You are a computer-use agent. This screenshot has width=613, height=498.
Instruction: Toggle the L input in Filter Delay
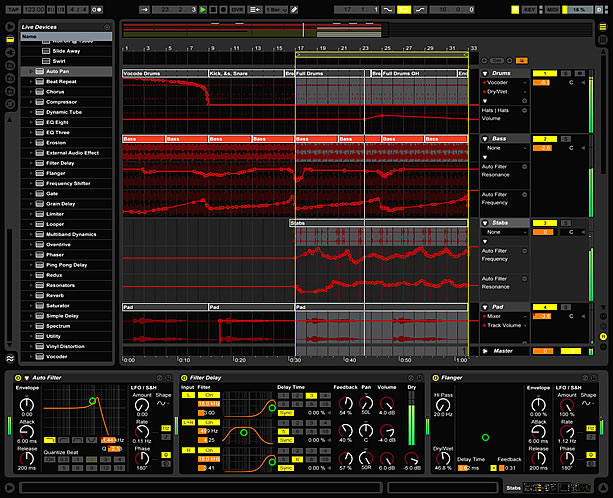click(x=188, y=395)
